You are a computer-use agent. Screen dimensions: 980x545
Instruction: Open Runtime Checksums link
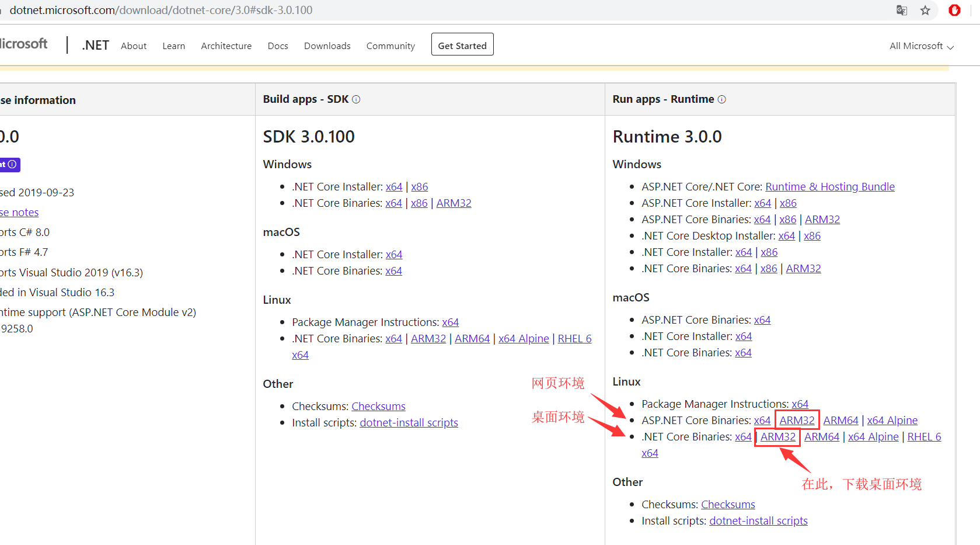[728, 505]
